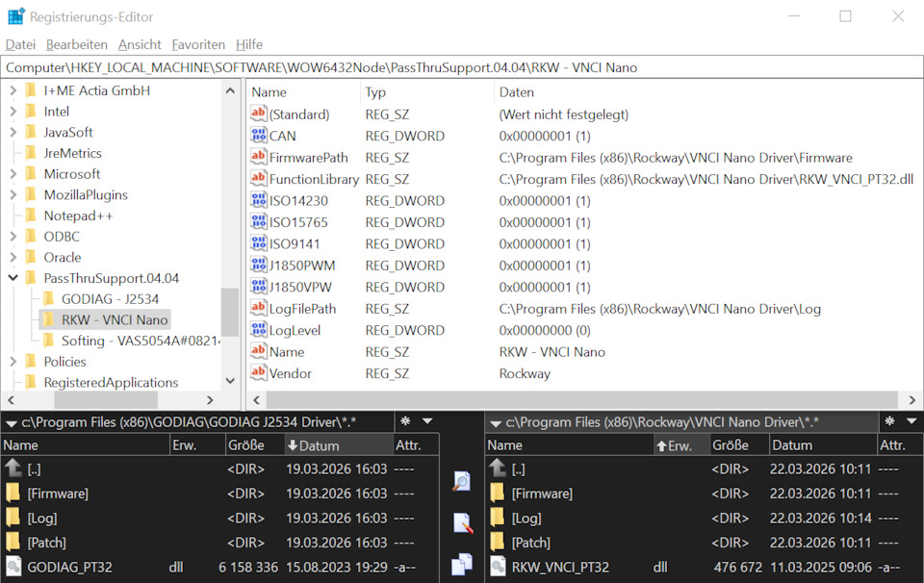Click the edit file pencil icon between panels
Viewport: 924px width, 583px height.
point(463,523)
